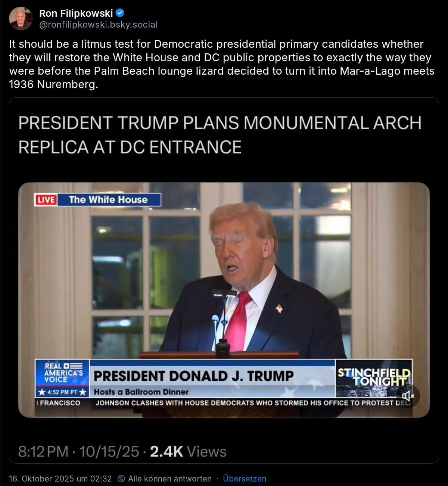Click the American flag lapel pin

coord(279,308)
